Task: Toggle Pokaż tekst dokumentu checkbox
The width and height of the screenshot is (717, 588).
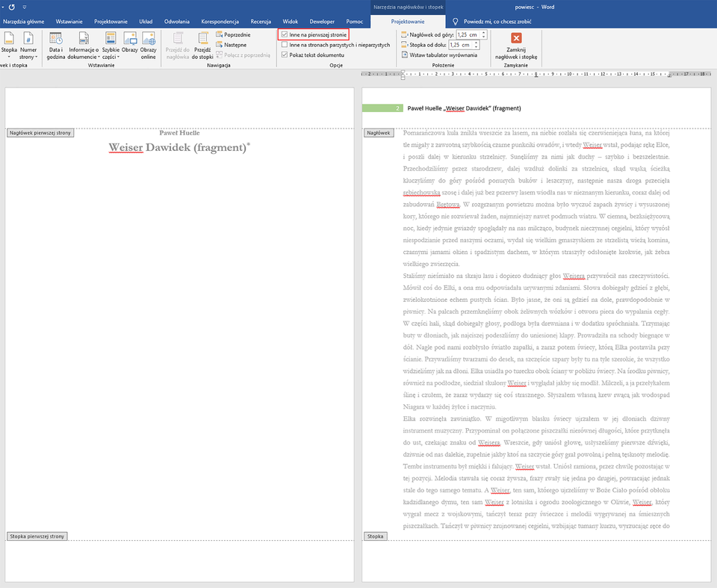Action: (284, 55)
